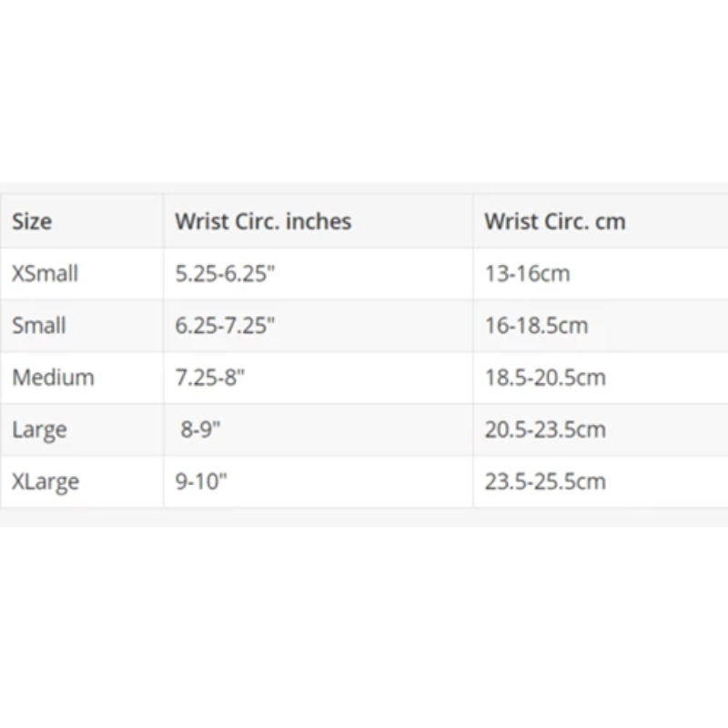Image resolution: width=728 pixels, height=728 pixels.
Task: Select the XLarge size cell
Action: (x=45, y=481)
